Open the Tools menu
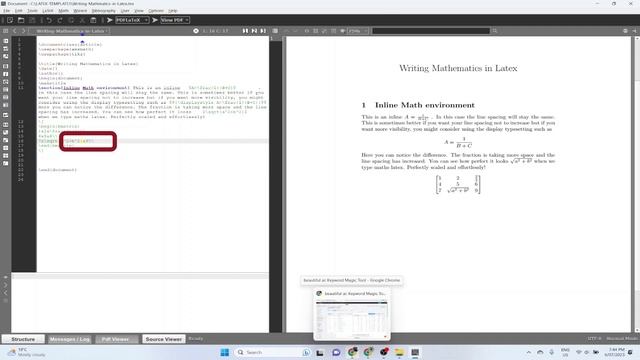640x360 pixels. 32,11
